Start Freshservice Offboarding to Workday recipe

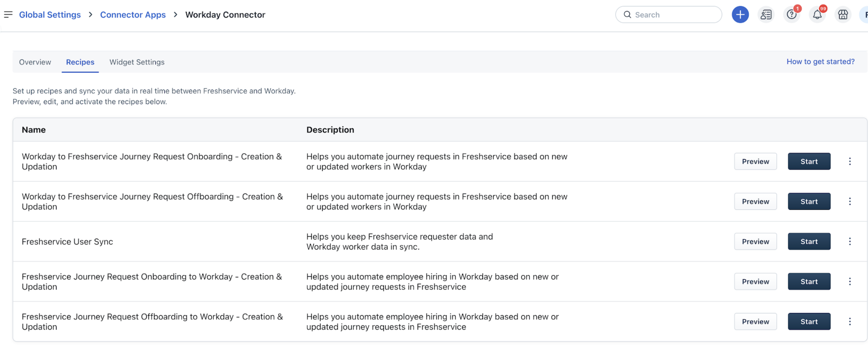click(x=809, y=321)
